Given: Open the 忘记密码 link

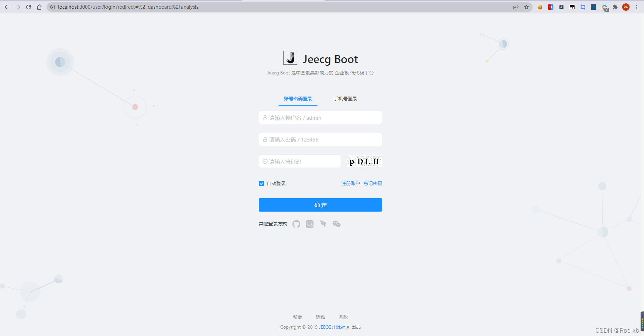Looking at the screenshot, I should (373, 183).
